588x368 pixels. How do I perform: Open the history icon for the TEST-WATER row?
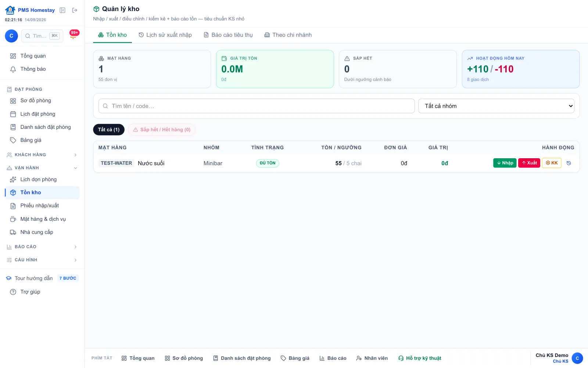569,163
